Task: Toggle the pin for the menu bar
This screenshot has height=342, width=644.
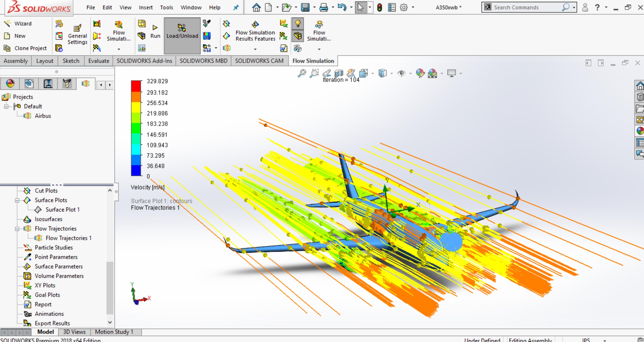Action: 236,8
